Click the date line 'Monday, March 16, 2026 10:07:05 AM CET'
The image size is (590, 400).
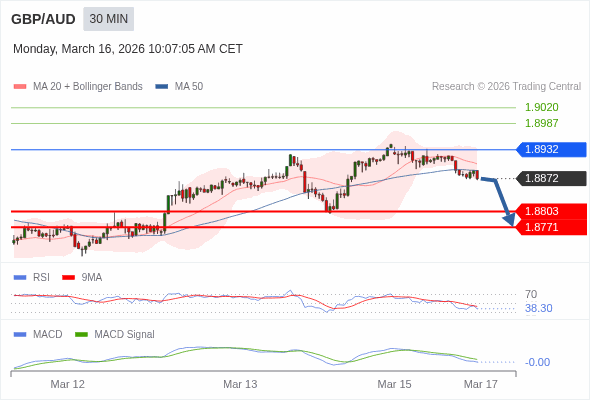128,49
